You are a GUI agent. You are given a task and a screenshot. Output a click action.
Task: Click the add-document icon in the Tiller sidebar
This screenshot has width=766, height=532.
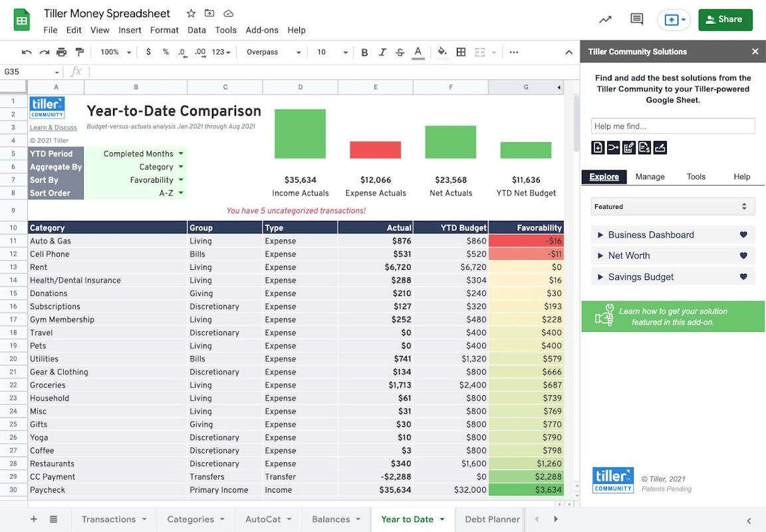pyautogui.click(x=598, y=148)
